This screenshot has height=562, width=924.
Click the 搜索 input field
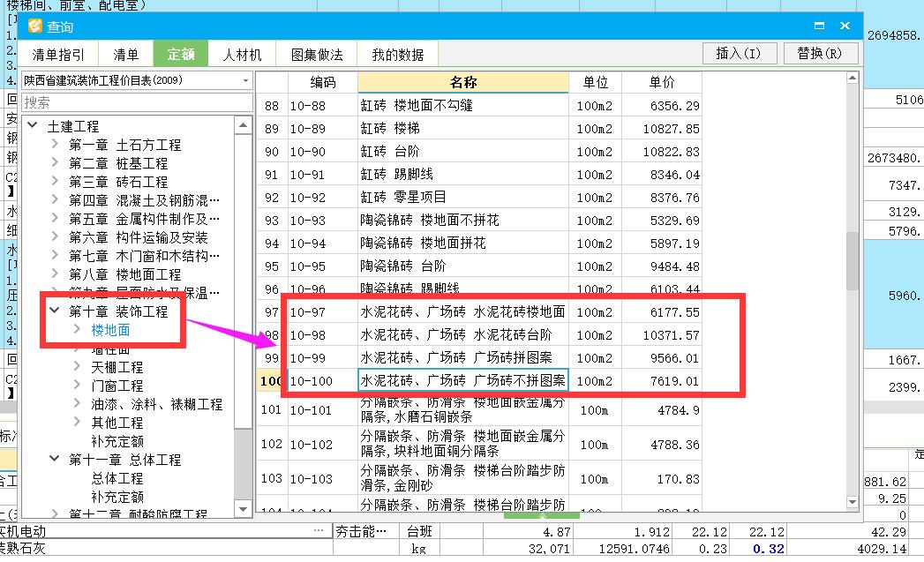point(137,102)
